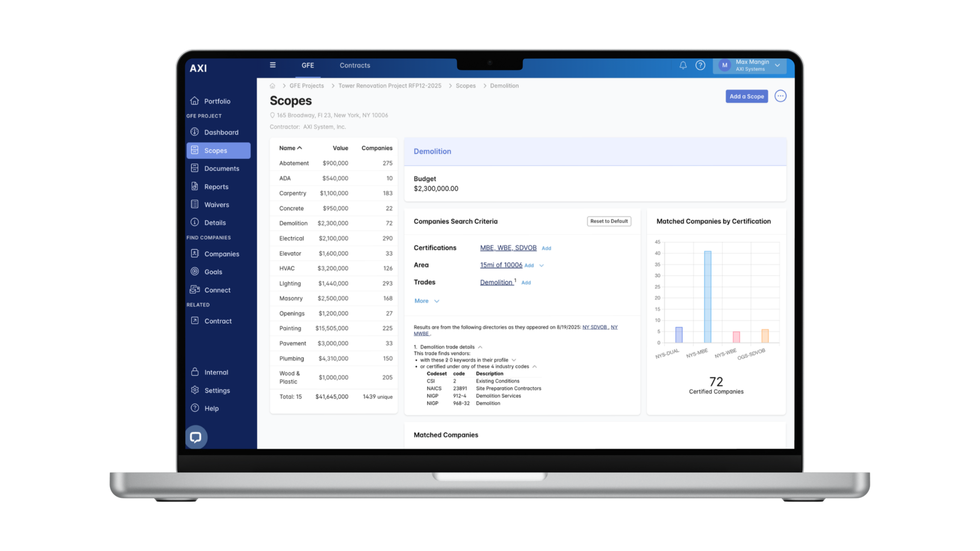Click the Settings gear icon

[x=195, y=390]
